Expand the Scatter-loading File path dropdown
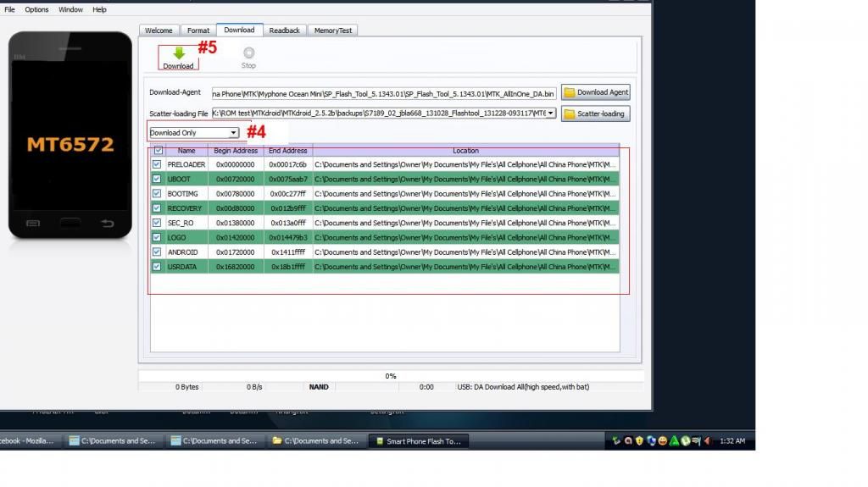 (x=551, y=113)
